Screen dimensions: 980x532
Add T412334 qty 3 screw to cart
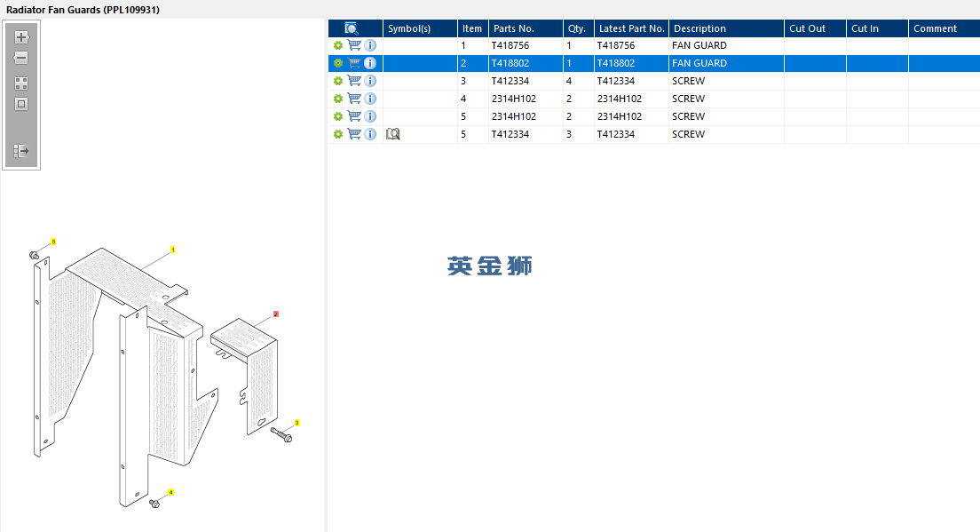(354, 134)
